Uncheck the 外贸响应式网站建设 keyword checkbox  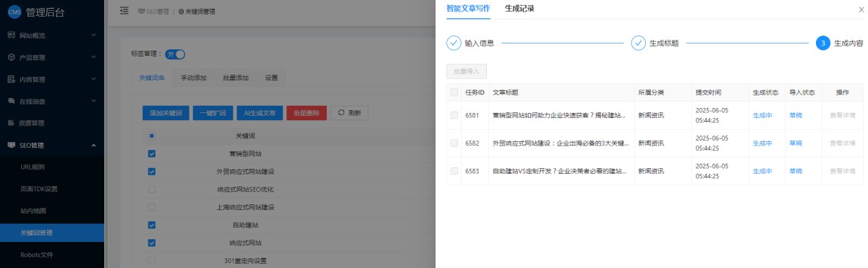pos(151,172)
